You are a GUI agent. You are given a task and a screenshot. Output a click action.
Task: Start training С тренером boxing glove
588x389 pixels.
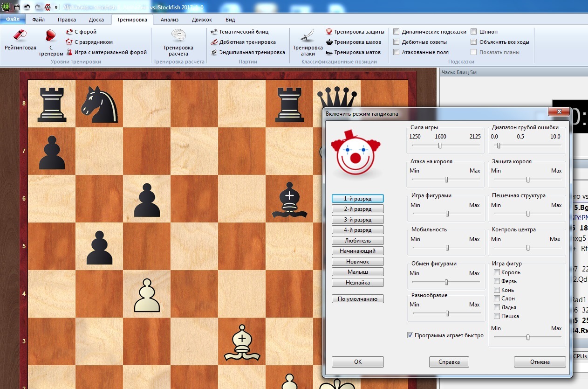pos(51,42)
